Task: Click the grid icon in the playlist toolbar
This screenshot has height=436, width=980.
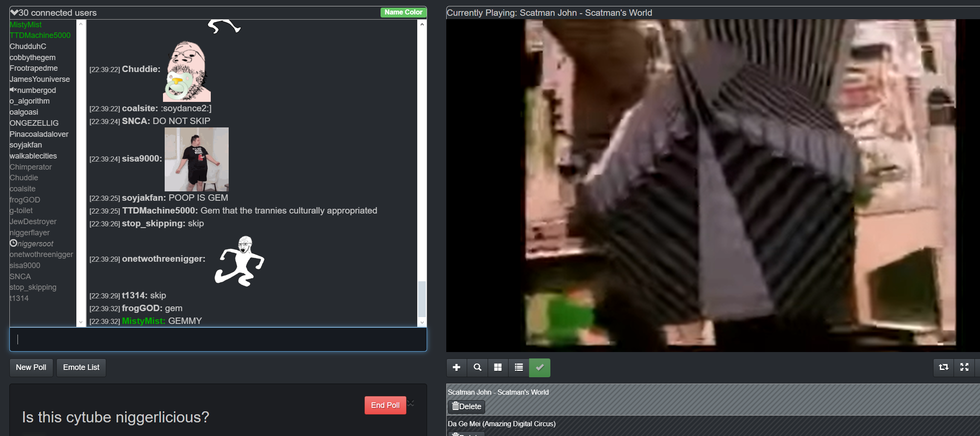Action: (x=498, y=367)
